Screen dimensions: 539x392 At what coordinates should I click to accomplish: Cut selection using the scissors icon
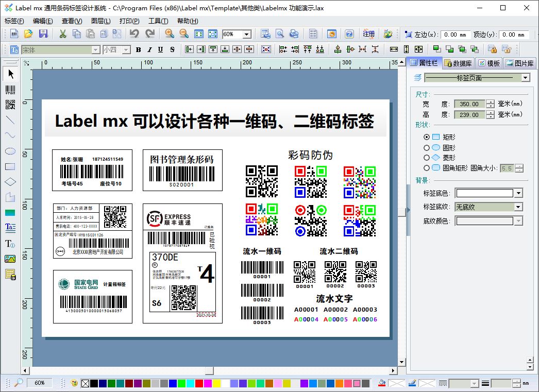tap(62, 33)
